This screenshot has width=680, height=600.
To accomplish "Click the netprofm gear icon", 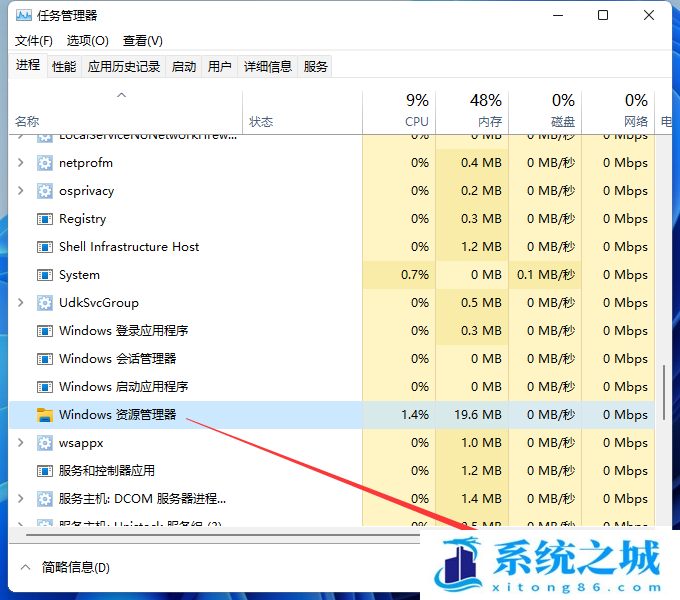I will click(44, 163).
